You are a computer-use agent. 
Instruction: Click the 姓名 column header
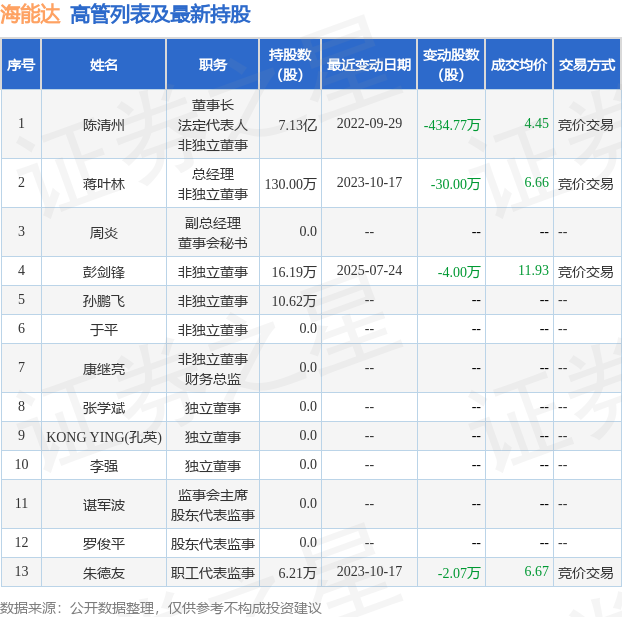click(x=104, y=64)
